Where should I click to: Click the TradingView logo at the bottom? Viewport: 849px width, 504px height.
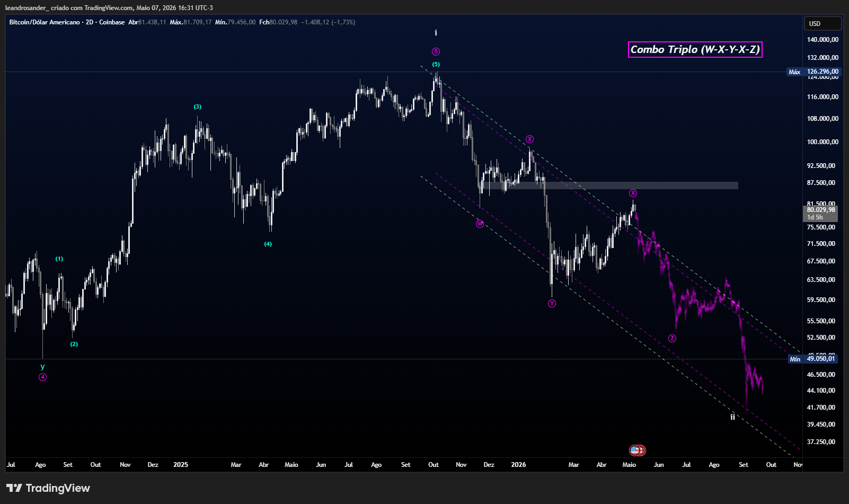pyautogui.click(x=48, y=488)
